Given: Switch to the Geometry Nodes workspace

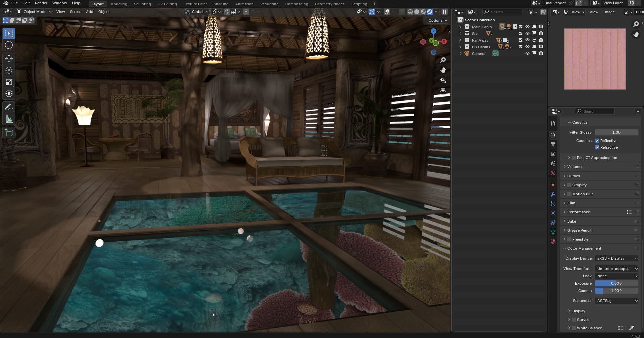Looking at the screenshot, I should tap(330, 4).
